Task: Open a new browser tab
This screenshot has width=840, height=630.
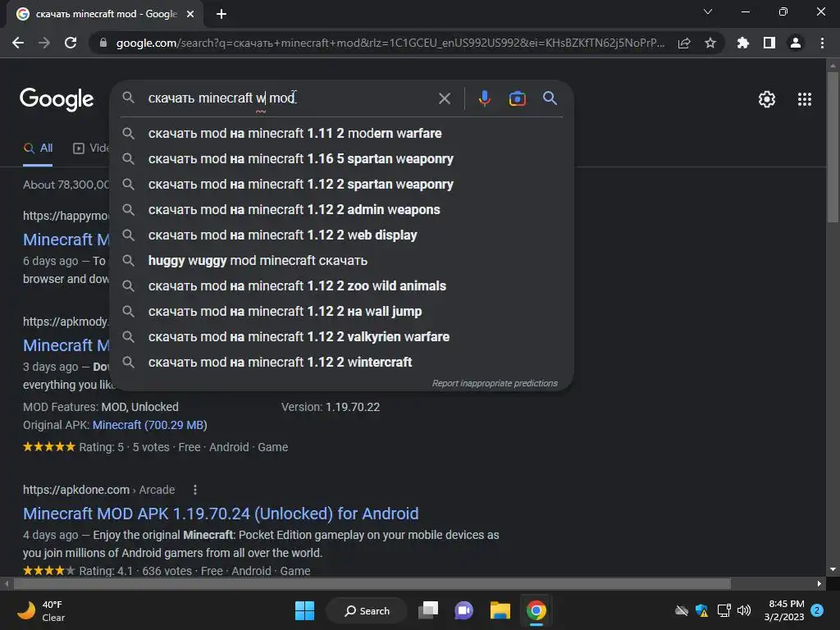Action: click(x=221, y=14)
